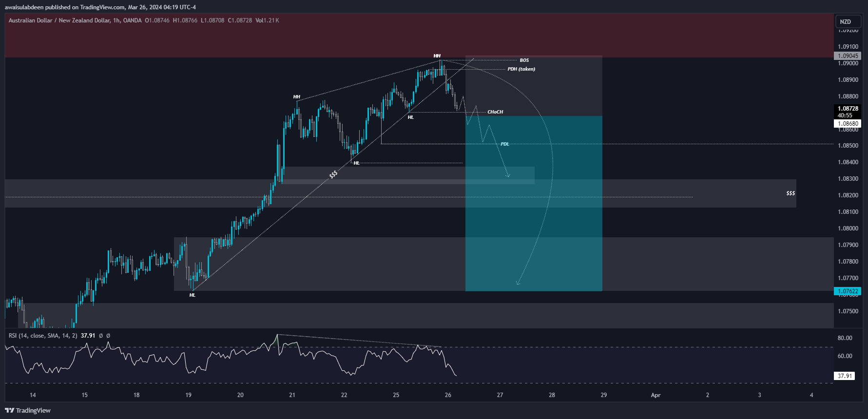Click the date label 25 on the time axis
The image size is (868, 419).
[x=396, y=395]
